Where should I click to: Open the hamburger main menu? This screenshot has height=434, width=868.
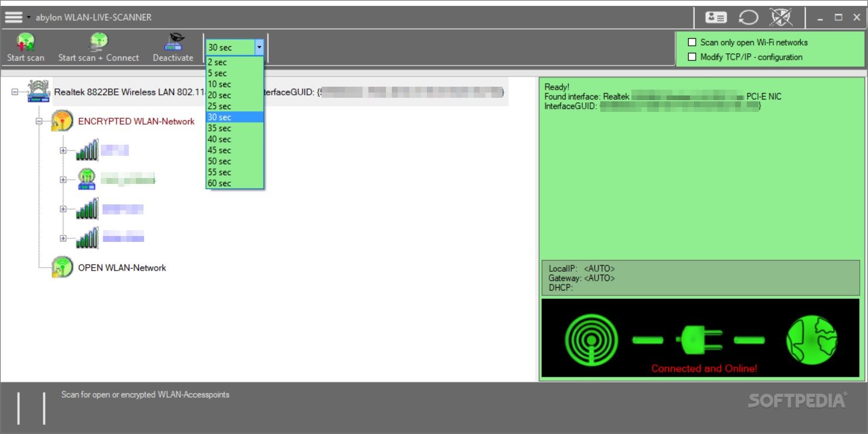point(13,17)
